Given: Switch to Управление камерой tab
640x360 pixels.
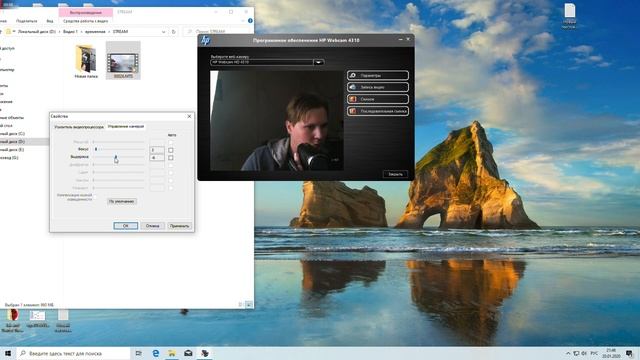Looking at the screenshot, I should coord(126,127).
